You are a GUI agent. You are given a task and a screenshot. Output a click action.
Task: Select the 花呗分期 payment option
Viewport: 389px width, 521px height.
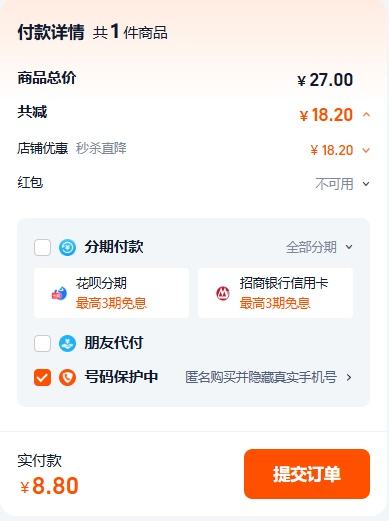[111, 293]
